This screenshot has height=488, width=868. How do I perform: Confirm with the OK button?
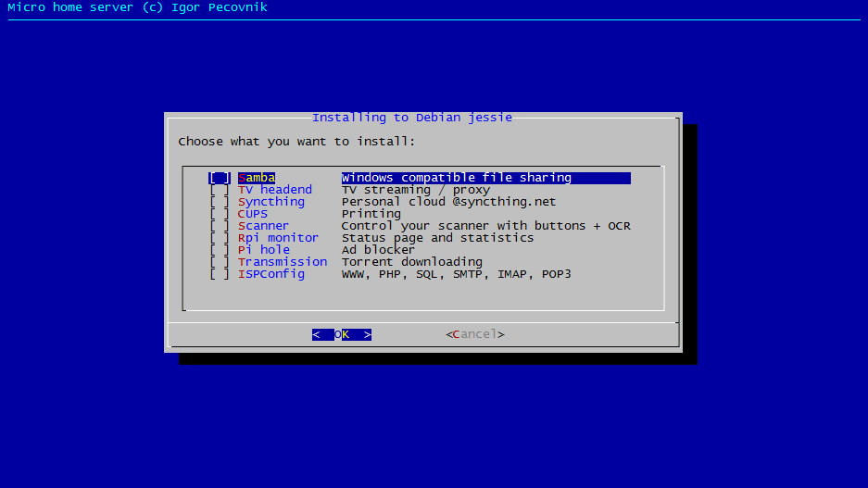[342, 334]
